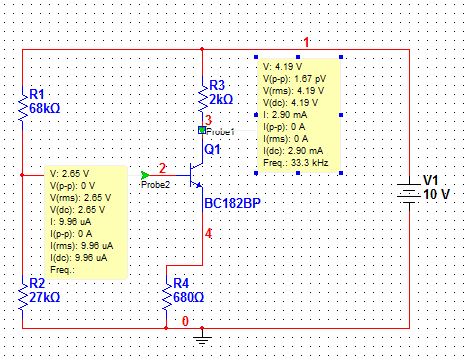
Task: Click bottom-left selection handle of Probe1 readout
Action: click(256, 173)
